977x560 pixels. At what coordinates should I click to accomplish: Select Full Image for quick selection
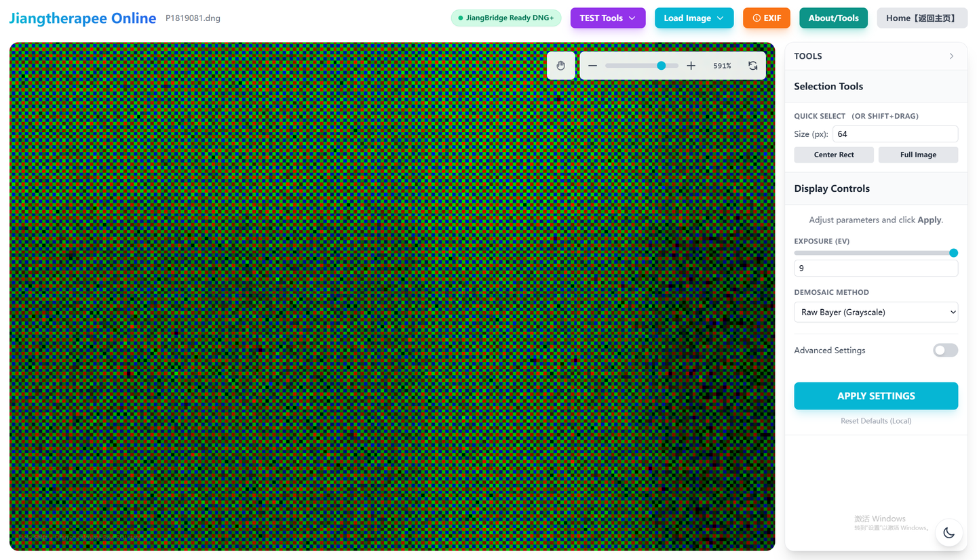(x=918, y=155)
